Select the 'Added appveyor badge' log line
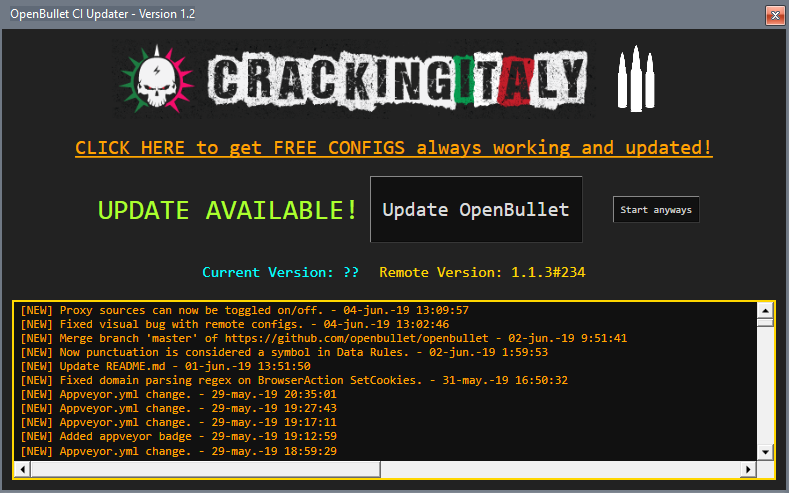This screenshot has height=493, width=789. click(178, 437)
